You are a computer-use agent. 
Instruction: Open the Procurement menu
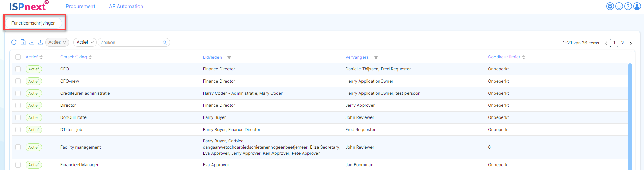click(80, 6)
